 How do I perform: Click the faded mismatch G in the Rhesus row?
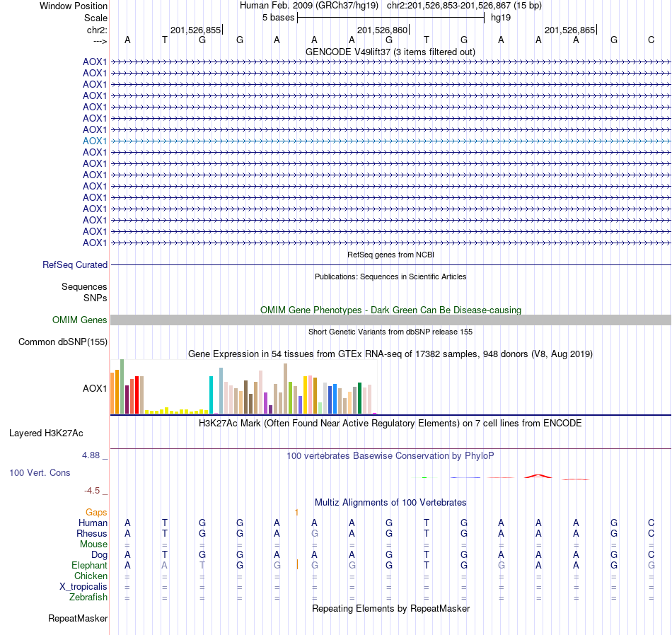(x=315, y=533)
